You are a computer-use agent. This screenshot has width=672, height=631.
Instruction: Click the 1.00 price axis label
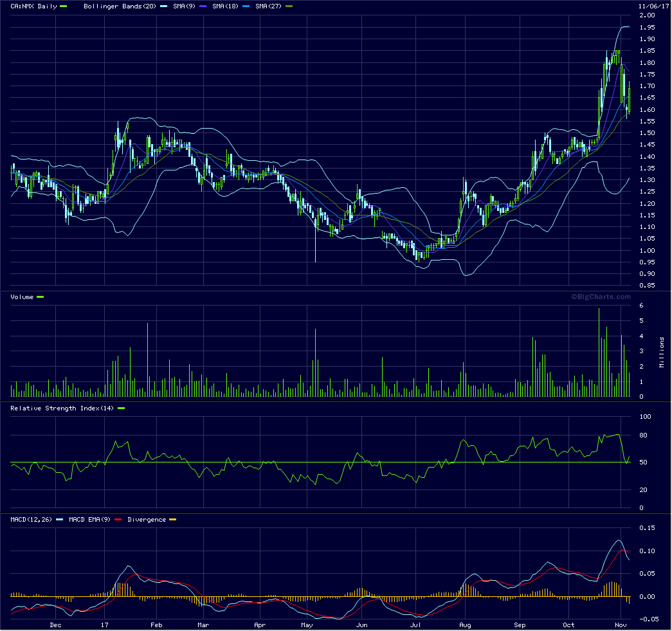(647, 250)
